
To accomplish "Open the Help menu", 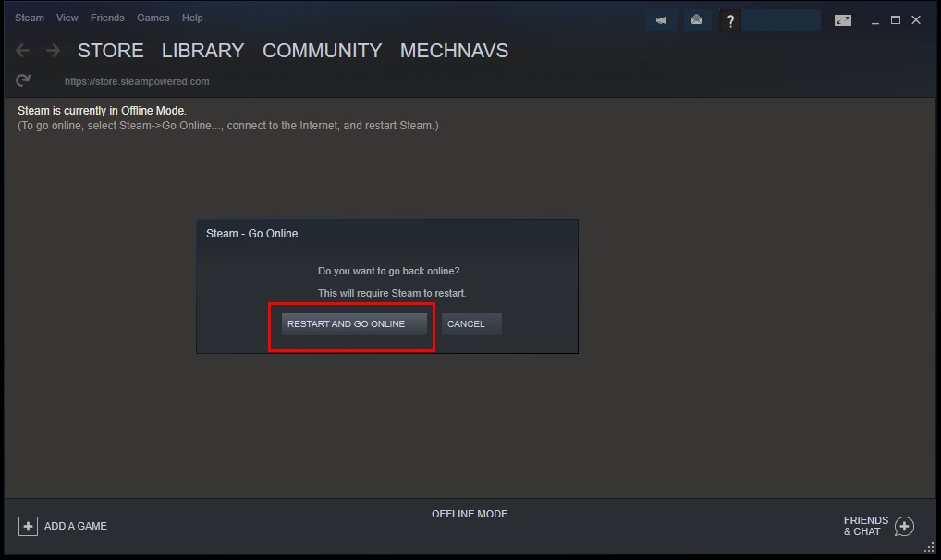I will pos(192,18).
